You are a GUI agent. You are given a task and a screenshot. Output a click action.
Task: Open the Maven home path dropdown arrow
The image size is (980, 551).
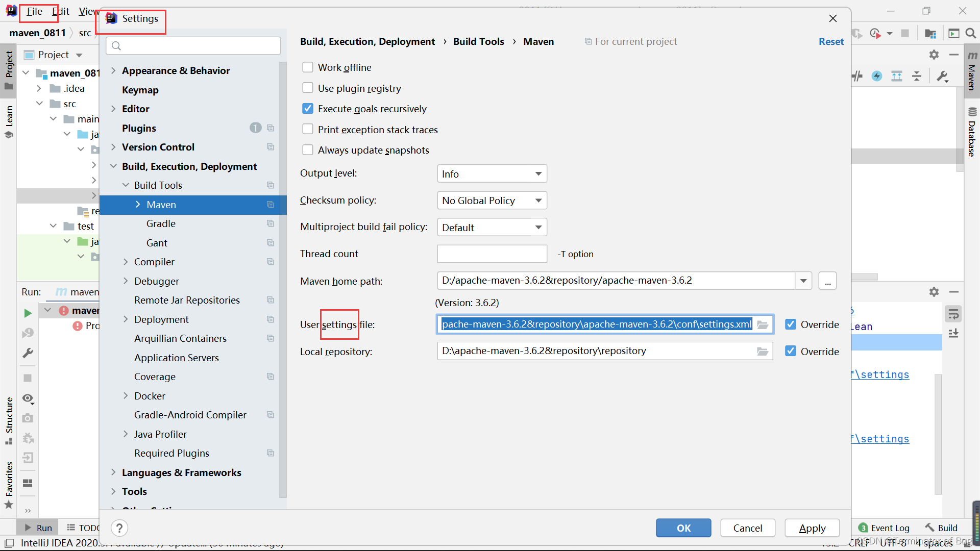803,281
